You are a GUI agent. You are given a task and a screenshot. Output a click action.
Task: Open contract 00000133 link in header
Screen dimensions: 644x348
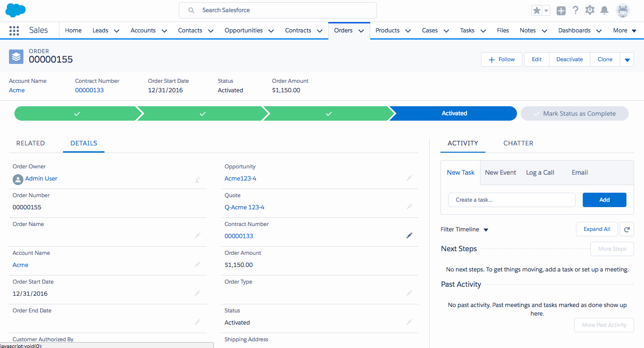click(x=90, y=90)
